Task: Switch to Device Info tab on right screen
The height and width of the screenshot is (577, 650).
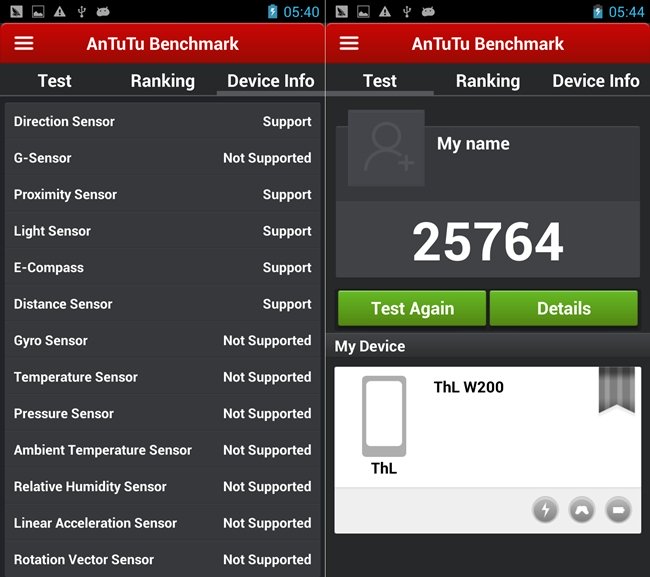Action: coord(595,81)
